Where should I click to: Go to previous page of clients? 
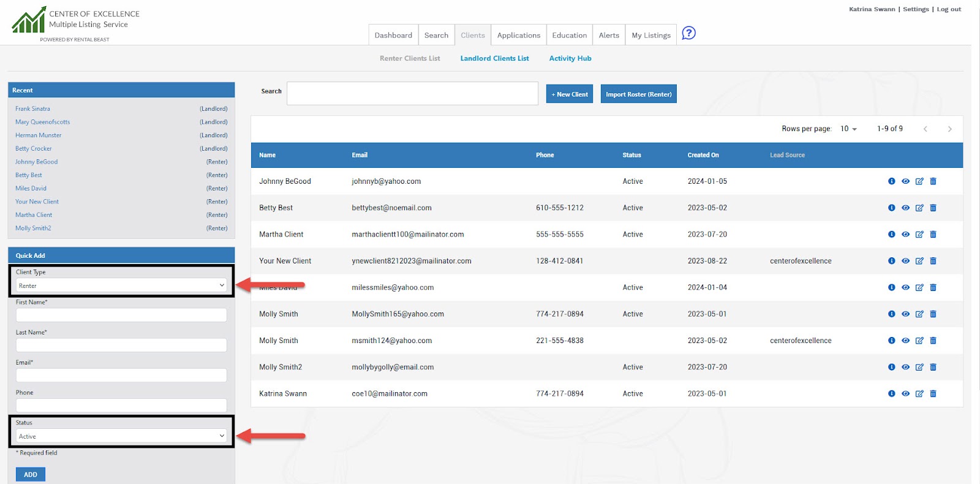tap(925, 129)
